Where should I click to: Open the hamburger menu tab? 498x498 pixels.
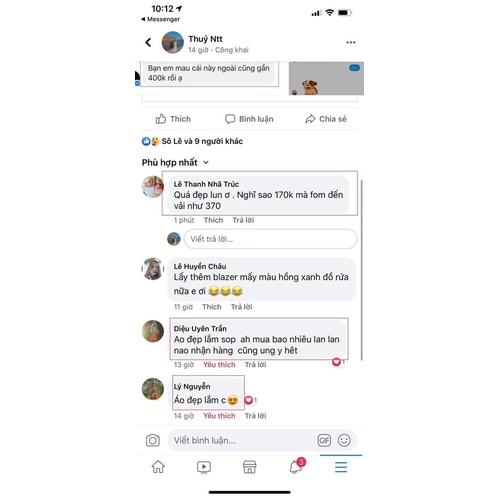[341, 467]
